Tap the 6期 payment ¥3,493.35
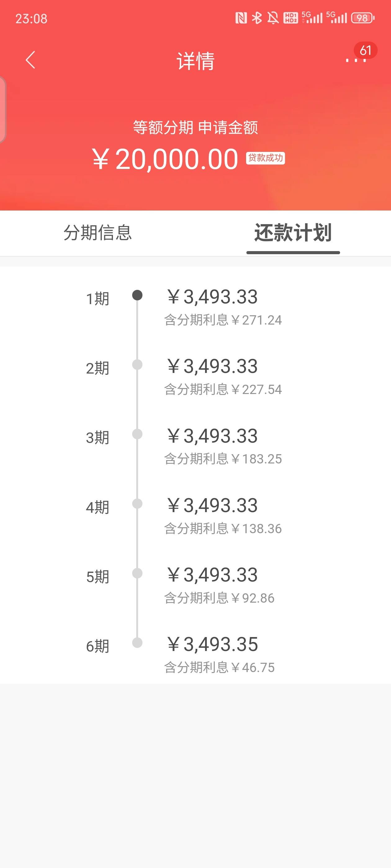This screenshot has height=868, width=391. [213, 644]
